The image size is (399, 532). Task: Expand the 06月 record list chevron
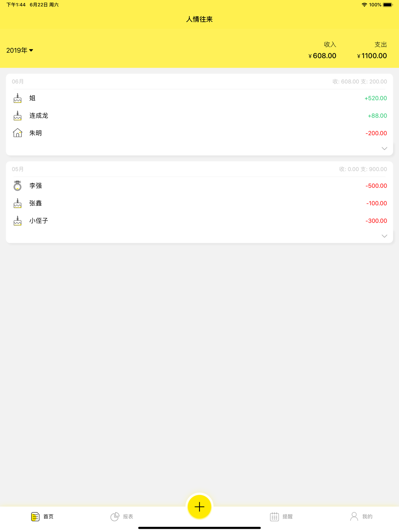tap(384, 148)
